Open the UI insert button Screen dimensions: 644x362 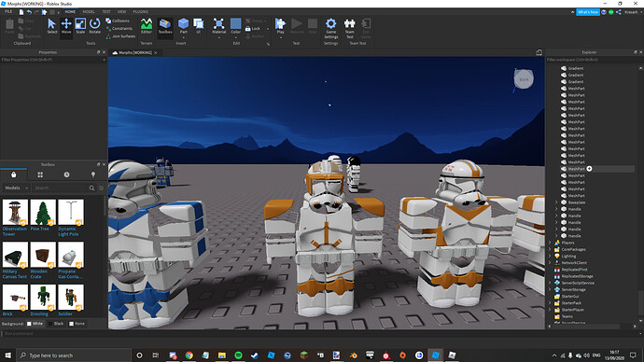[x=199, y=25]
